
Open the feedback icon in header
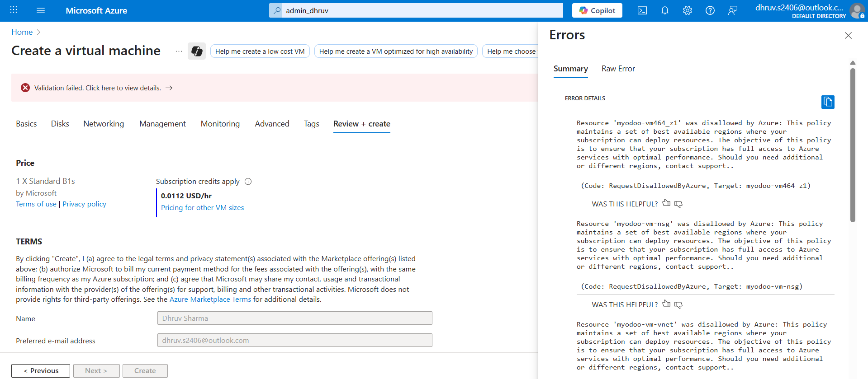[733, 10]
